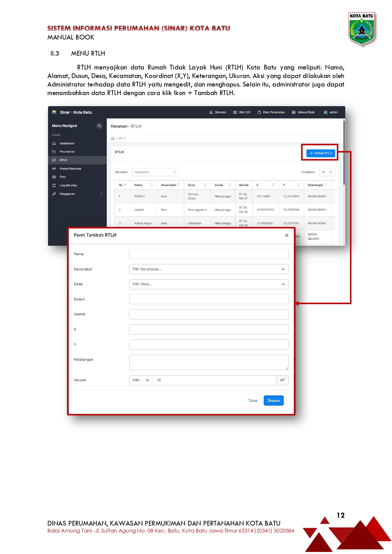
Task: Click the Nama input field
Action: coord(209,254)
